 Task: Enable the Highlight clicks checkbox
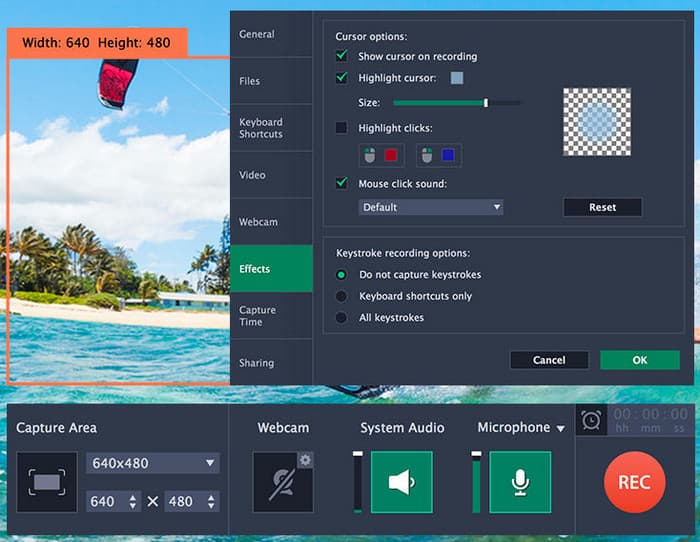point(342,128)
